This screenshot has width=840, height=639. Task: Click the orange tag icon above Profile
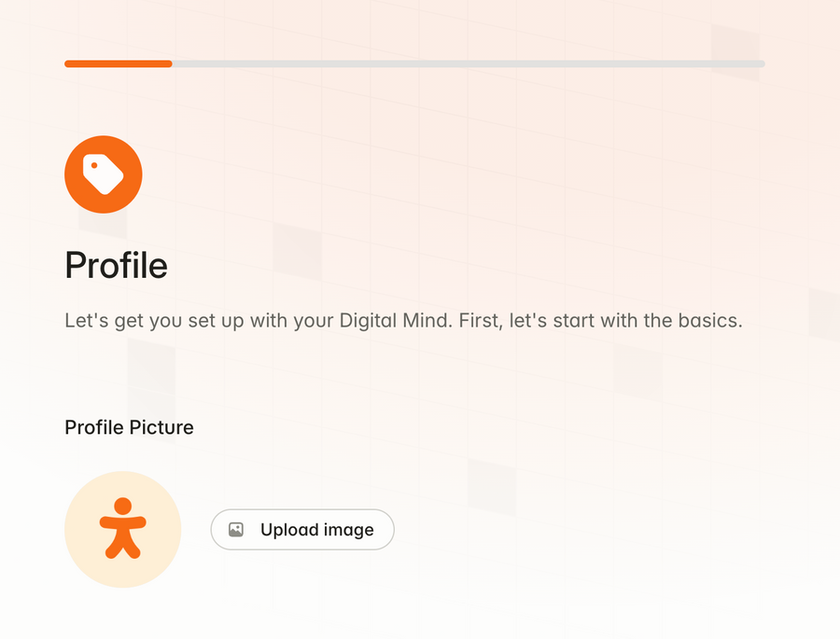tap(103, 174)
